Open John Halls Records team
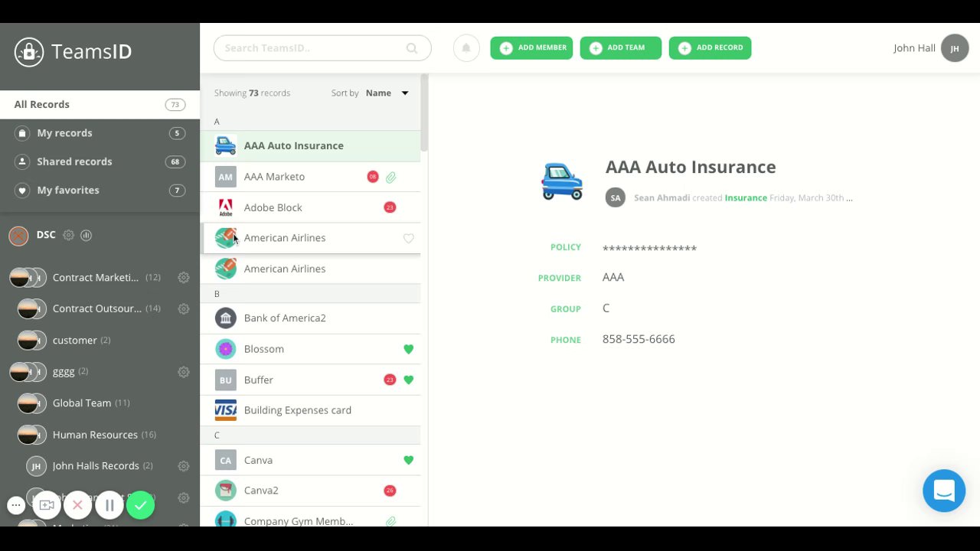980x551 pixels. pyautogui.click(x=96, y=466)
